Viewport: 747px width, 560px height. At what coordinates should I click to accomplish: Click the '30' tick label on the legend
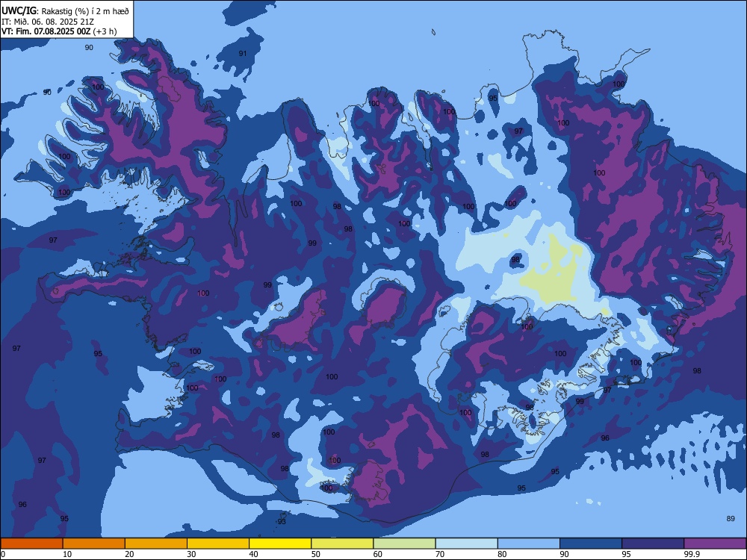[x=191, y=554]
